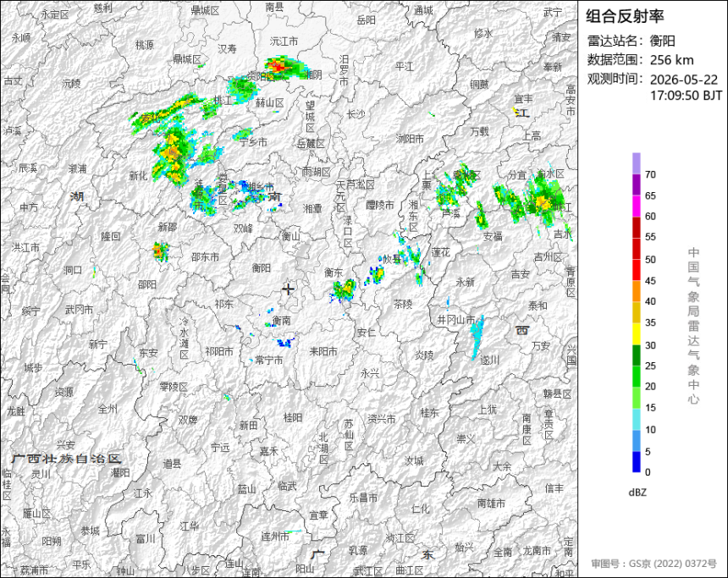Click the 审图号 GS京 (2022) 0372号 text
The image size is (728, 578).
tap(654, 564)
